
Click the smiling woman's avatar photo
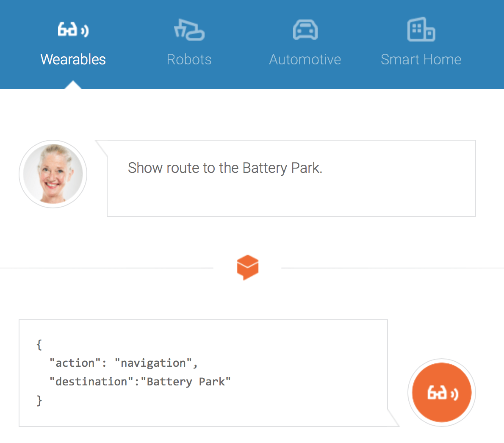coord(53,174)
